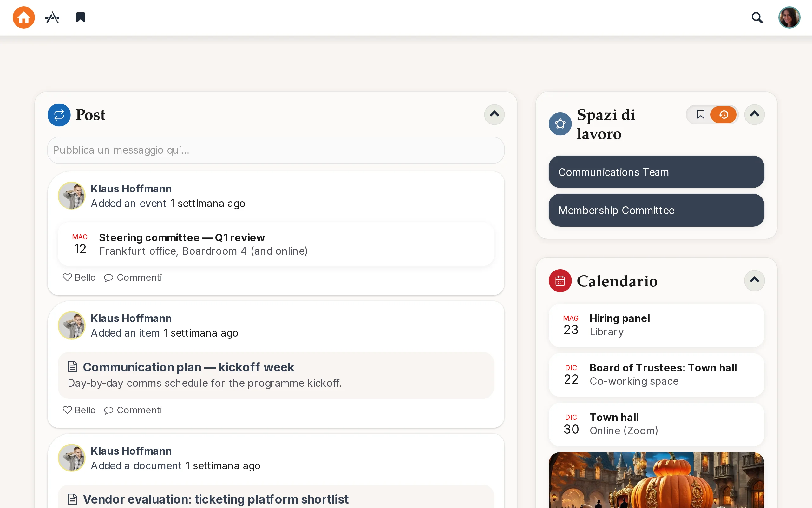Click the DIC 30 date badge
Screen dimensions: 812x508
click(x=571, y=424)
